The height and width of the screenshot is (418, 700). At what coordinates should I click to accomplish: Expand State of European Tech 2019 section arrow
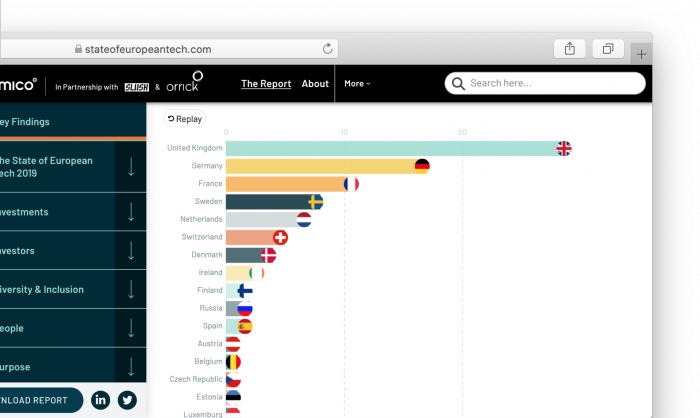[131, 167]
